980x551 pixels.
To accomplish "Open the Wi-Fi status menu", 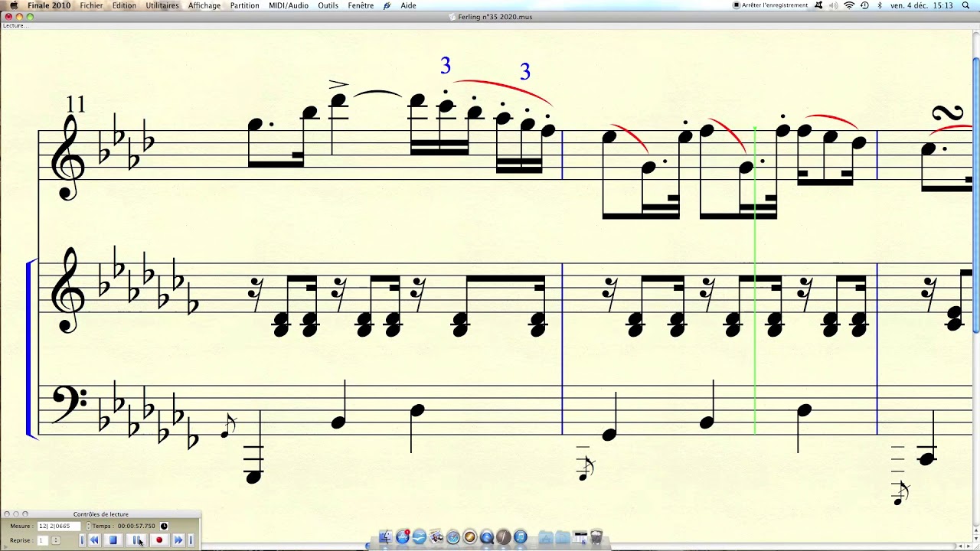I will (849, 5).
